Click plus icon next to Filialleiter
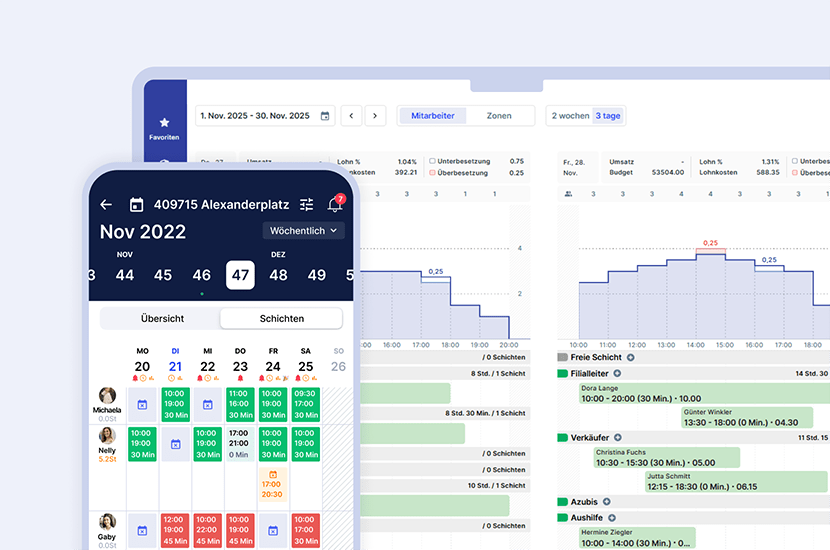830x550 pixels. (617, 373)
